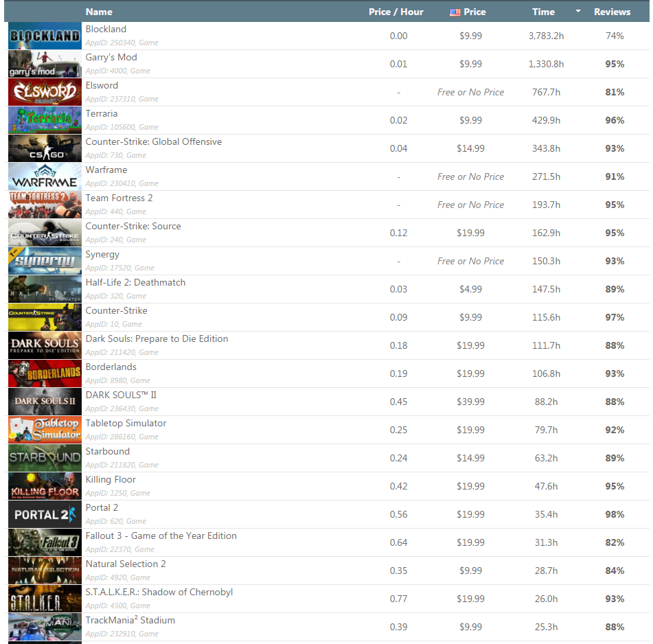The image size is (653, 644).
Task: Open the Garry's Mod banner image
Action: pos(45,64)
